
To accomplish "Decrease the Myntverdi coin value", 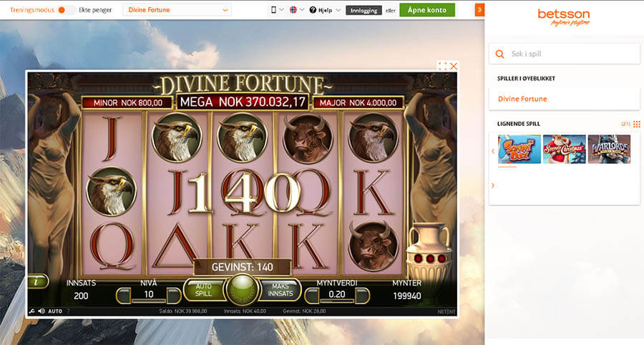I will (312, 296).
